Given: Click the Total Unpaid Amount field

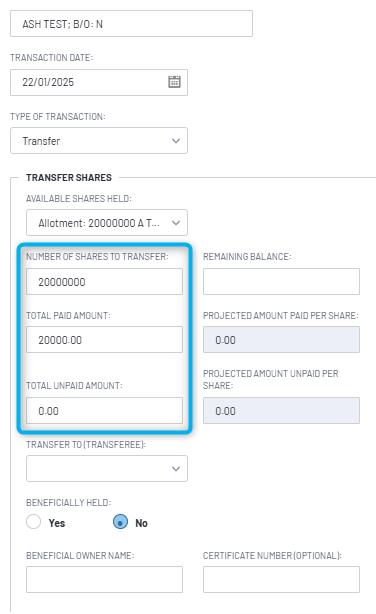Looking at the screenshot, I should point(104,410).
